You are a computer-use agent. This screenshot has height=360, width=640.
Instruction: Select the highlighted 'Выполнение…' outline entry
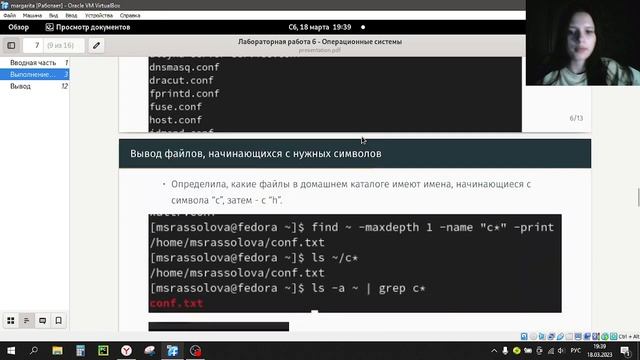pyautogui.click(x=35, y=74)
